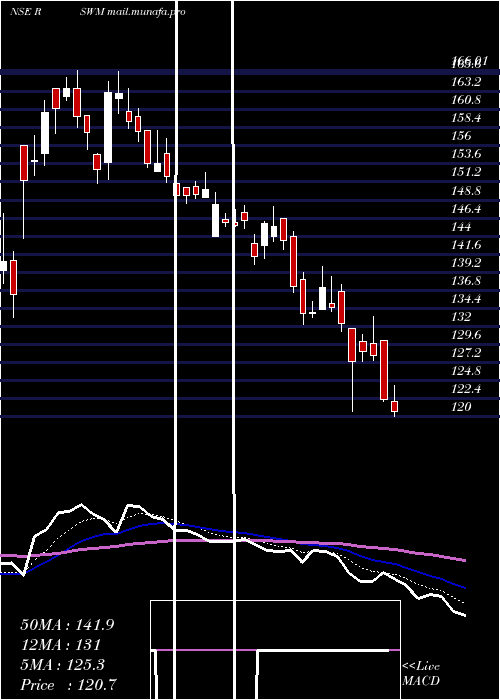Click the 158.4 price axis label
The image size is (500, 700).
(x=466, y=118)
